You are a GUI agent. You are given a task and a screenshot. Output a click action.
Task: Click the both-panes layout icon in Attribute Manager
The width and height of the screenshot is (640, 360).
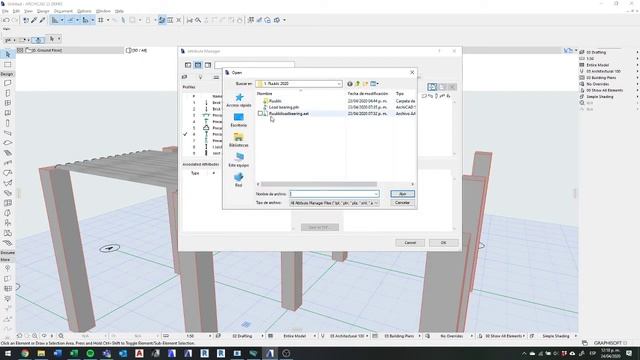tap(198, 65)
